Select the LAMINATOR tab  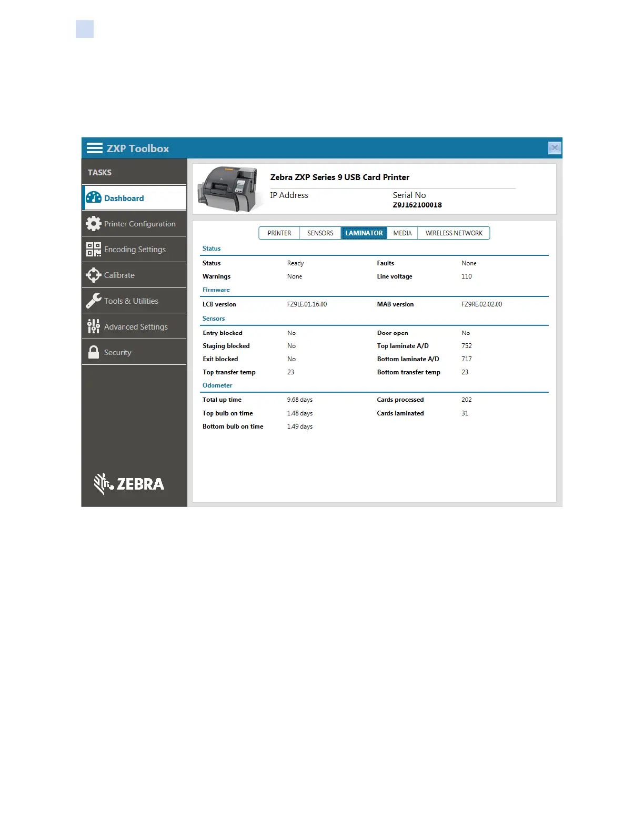click(x=364, y=233)
